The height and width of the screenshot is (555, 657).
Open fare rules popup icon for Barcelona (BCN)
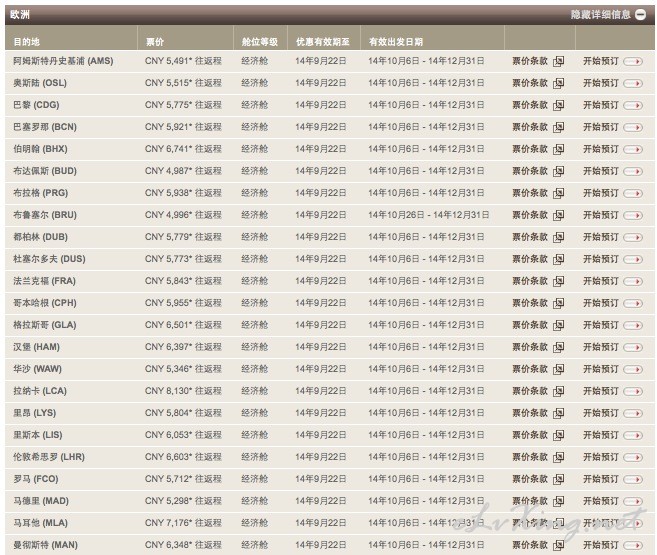point(558,127)
